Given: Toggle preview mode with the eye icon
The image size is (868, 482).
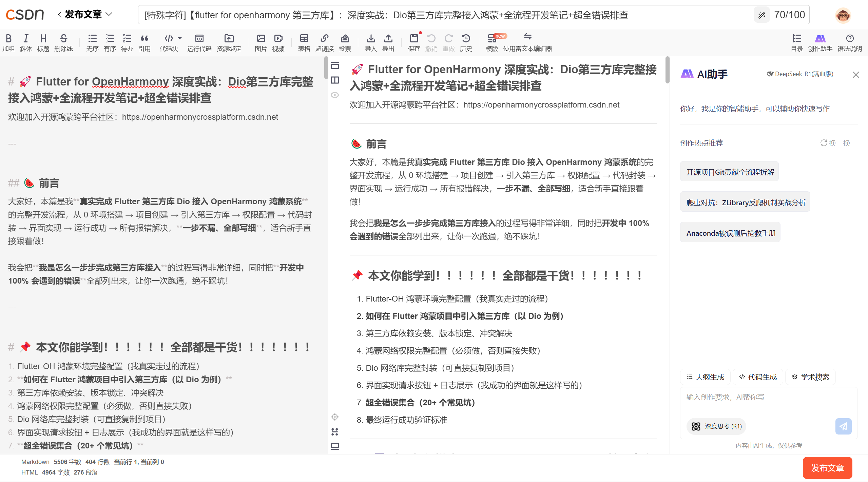Looking at the screenshot, I should tap(335, 95).
